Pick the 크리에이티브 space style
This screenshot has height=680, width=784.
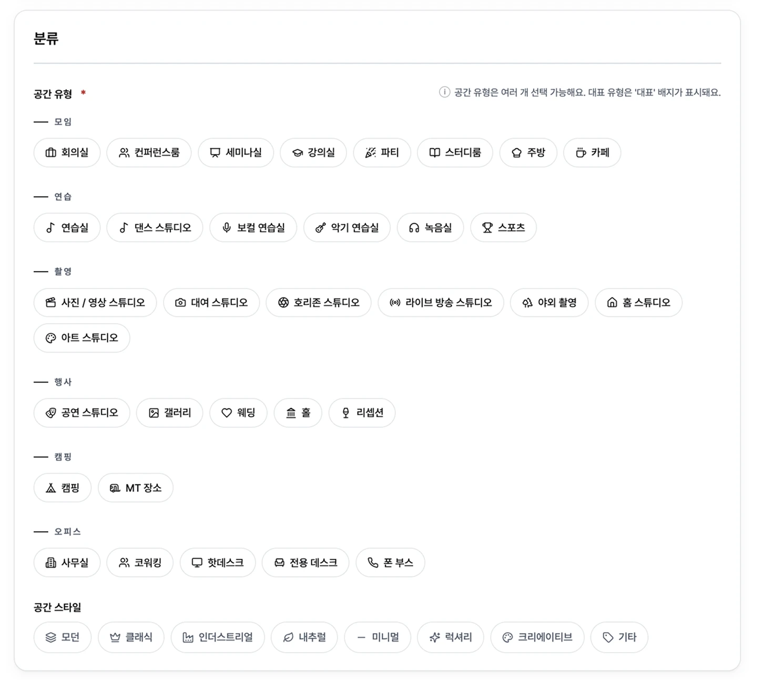click(x=537, y=637)
